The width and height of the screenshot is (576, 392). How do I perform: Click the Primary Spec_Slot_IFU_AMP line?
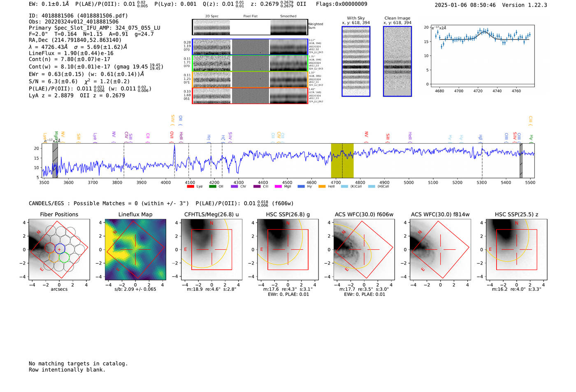coord(95,28)
